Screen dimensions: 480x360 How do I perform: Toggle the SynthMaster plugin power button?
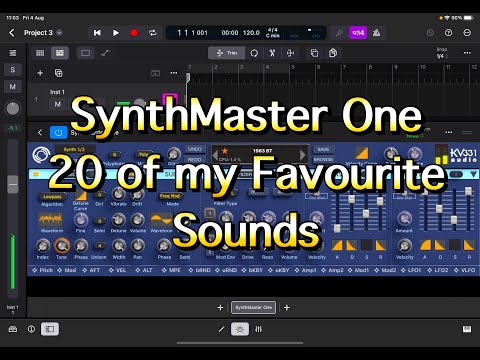point(58,133)
